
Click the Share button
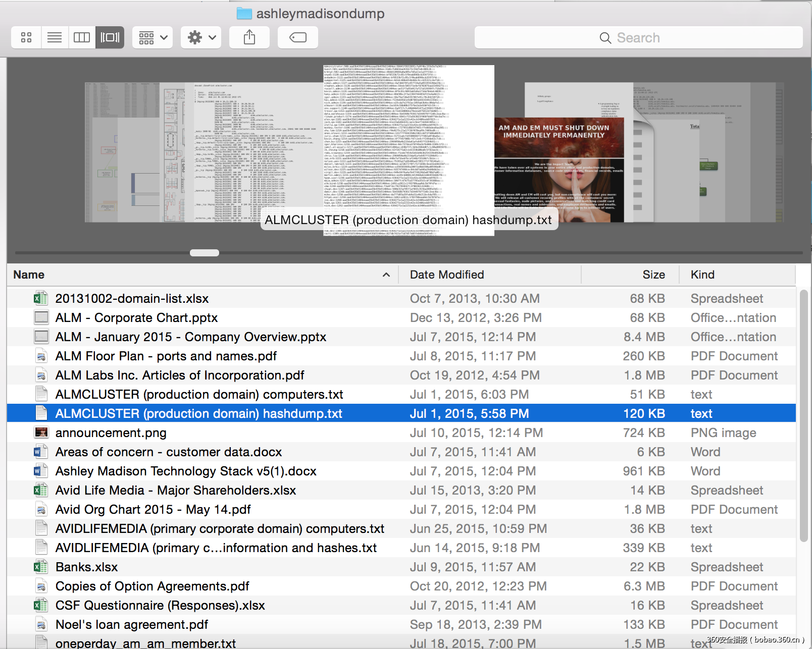249,37
